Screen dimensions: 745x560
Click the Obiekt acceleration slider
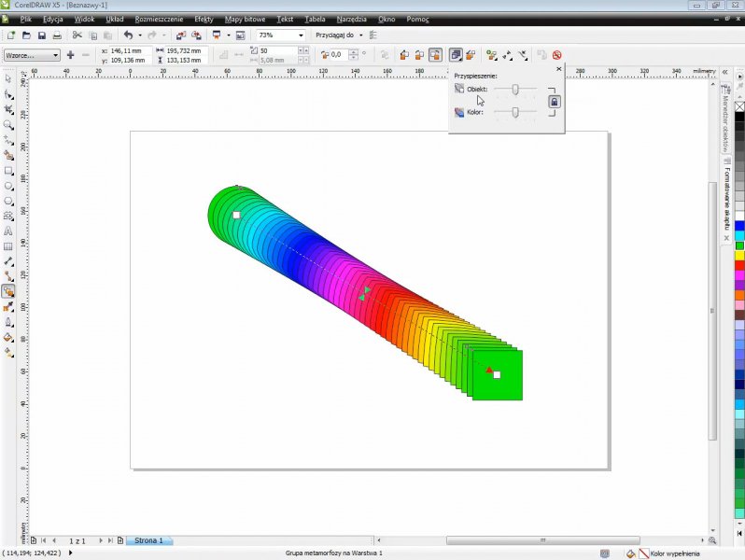point(514,89)
